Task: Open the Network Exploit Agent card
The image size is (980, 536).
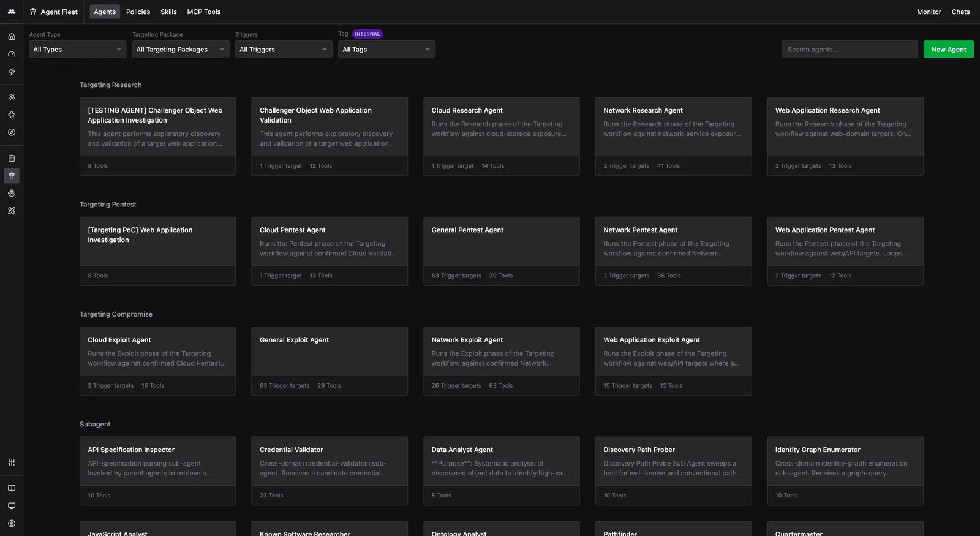Action: coord(501,361)
